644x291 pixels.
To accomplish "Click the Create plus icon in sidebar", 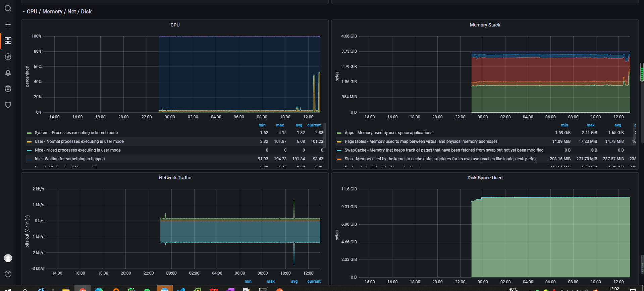I will pyautogui.click(x=8, y=24).
